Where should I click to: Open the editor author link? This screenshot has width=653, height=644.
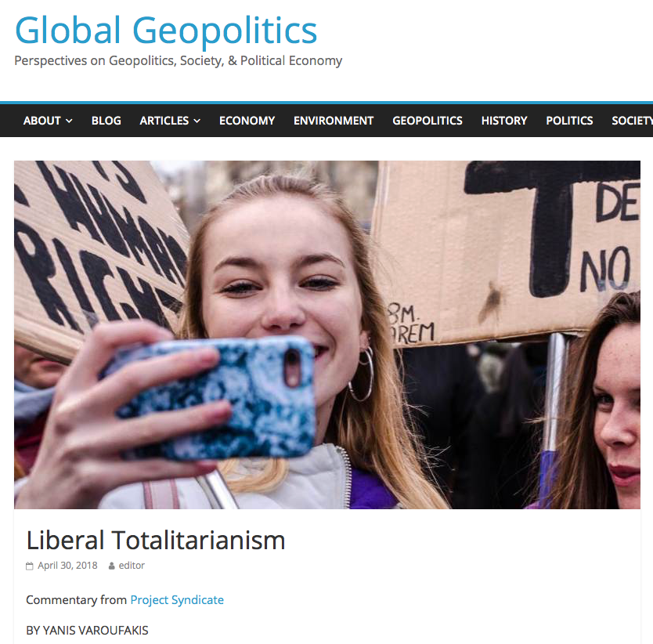tap(132, 566)
